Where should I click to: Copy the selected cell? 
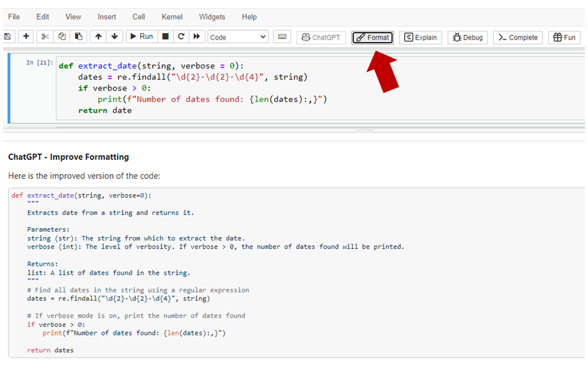pos(61,37)
